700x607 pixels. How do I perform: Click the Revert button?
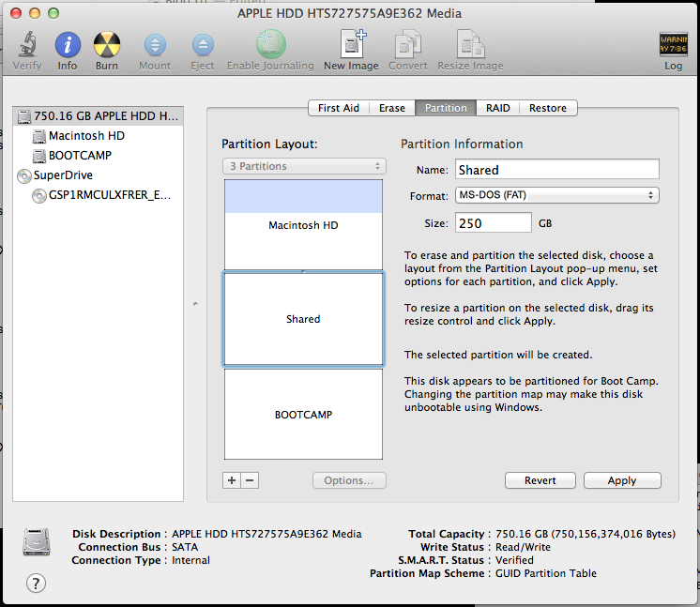coord(540,480)
